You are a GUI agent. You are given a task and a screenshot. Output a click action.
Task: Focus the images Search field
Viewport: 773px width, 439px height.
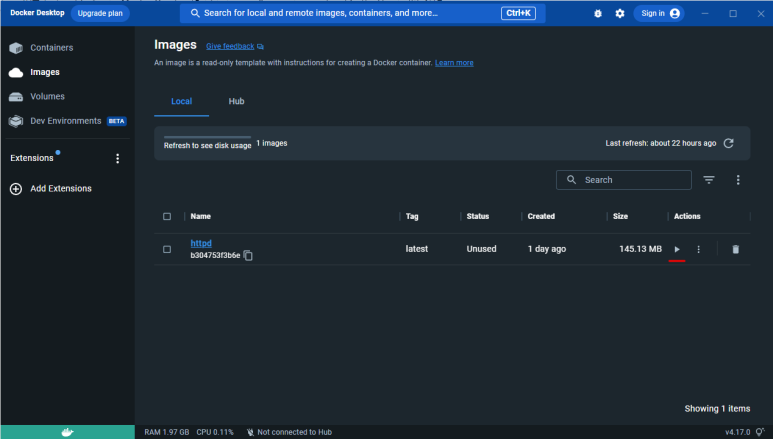click(624, 180)
